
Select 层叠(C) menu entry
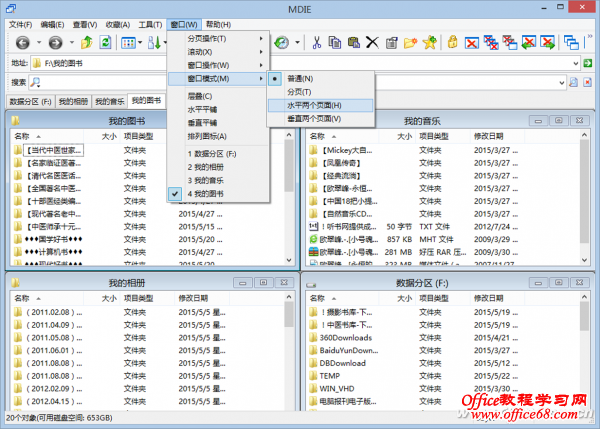tap(218, 96)
